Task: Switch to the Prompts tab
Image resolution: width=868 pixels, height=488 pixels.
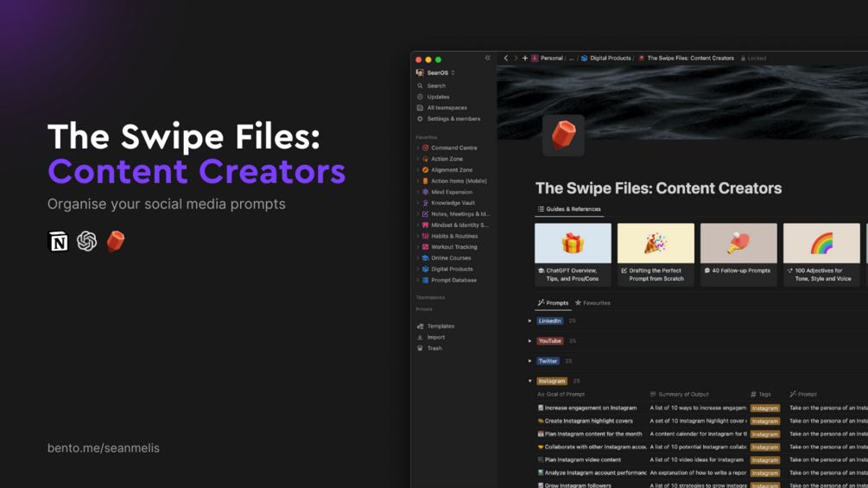Action: (x=553, y=303)
